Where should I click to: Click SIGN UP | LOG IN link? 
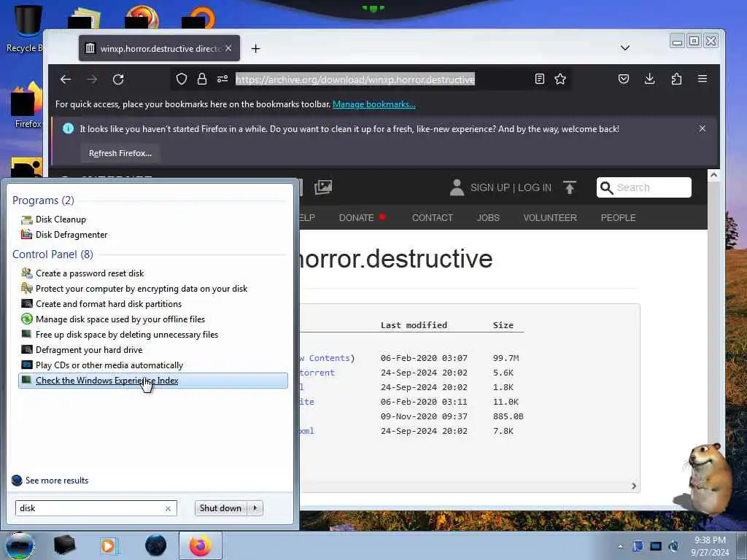click(511, 187)
